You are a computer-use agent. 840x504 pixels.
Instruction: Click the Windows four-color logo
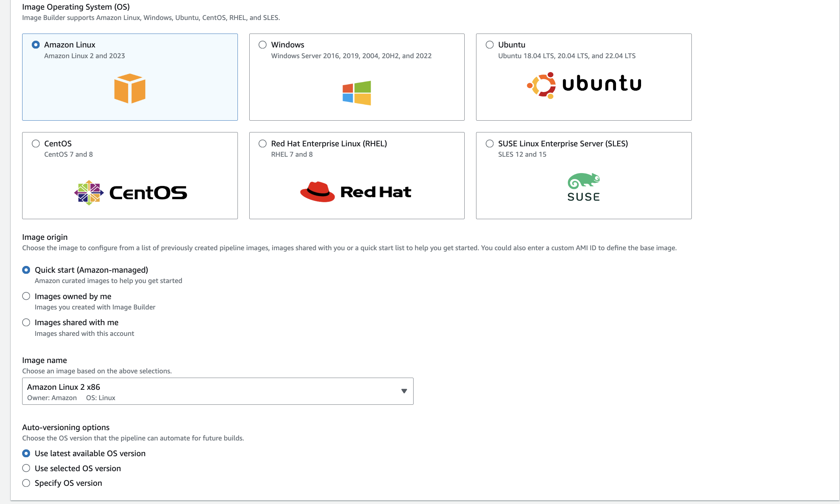(x=356, y=93)
